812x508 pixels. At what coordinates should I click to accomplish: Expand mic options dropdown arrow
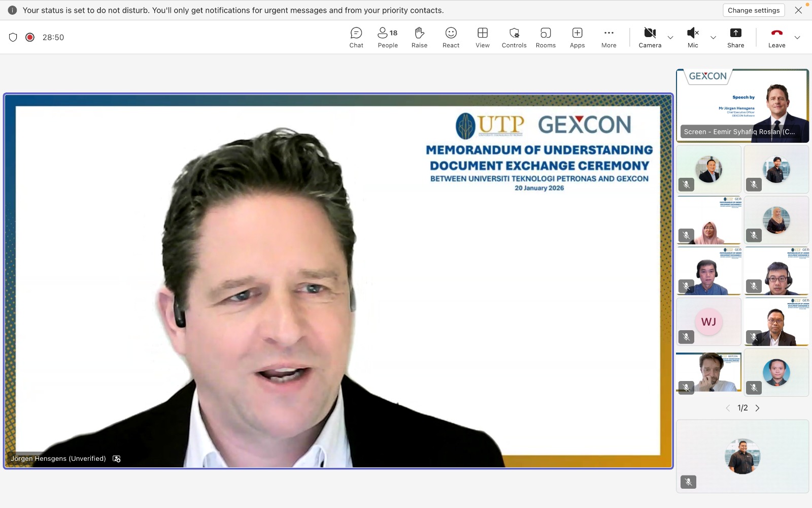coord(713,38)
